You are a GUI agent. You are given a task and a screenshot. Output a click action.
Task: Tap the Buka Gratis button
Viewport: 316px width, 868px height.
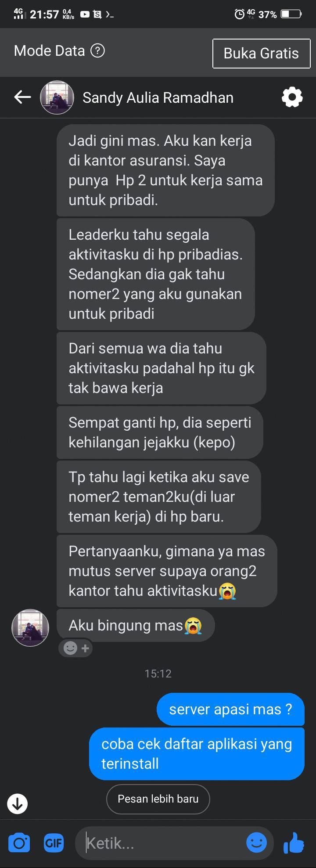(261, 53)
